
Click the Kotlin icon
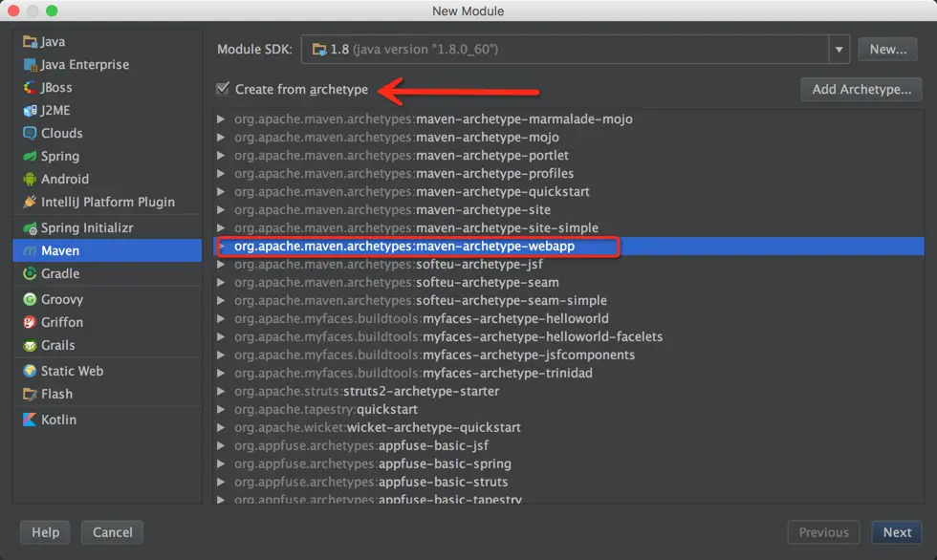pyautogui.click(x=30, y=420)
